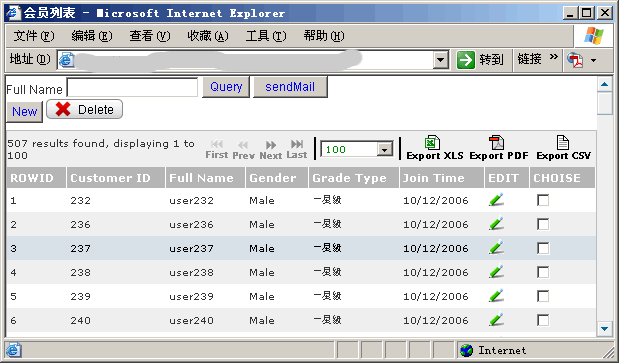Click the sendMail button
The image size is (619, 363).
(290, 87)
